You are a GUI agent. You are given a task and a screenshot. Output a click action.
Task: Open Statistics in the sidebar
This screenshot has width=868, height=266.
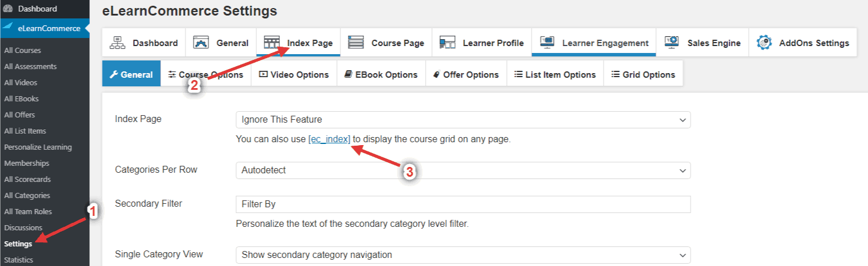[x=18, y=260]
